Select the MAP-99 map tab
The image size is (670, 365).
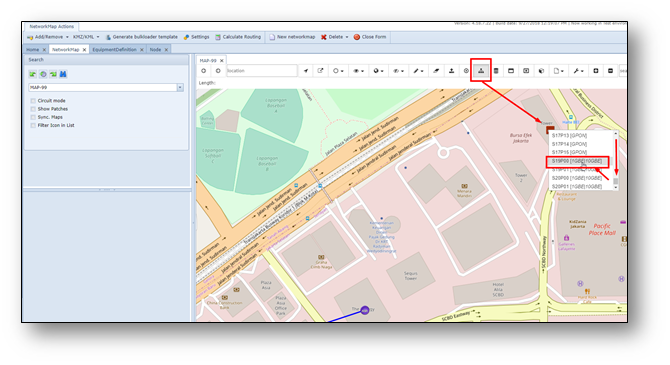pyautogui.click(x=208, y=61)
